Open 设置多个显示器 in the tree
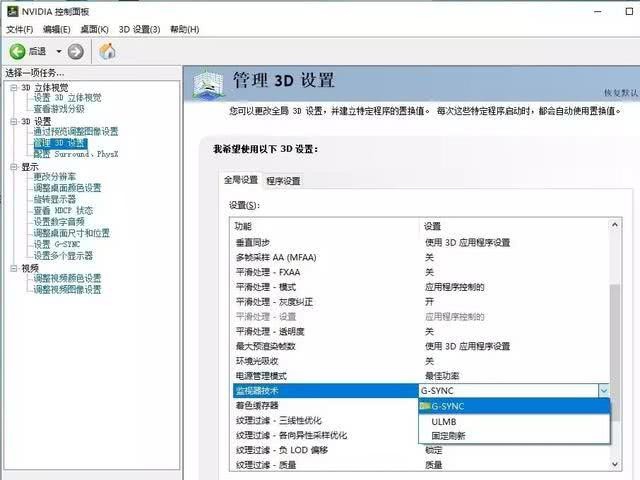This screenshot has width=640, height=480. 63,256
